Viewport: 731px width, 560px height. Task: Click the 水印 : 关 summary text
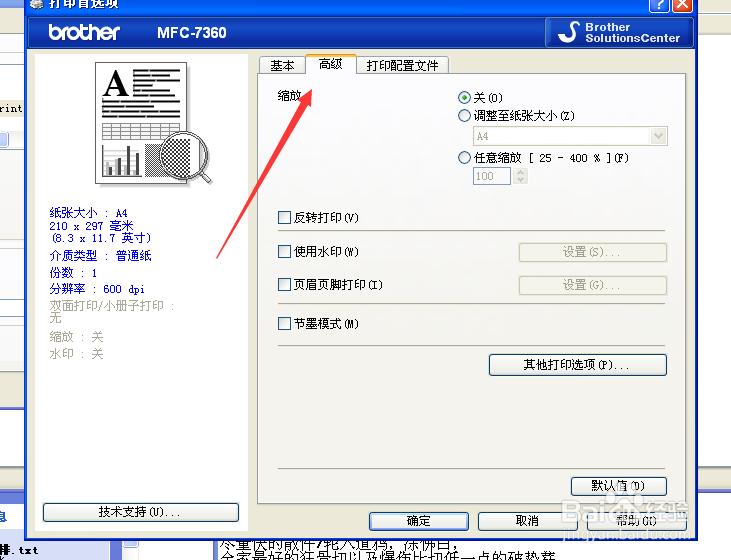click(x=76, y=354)
